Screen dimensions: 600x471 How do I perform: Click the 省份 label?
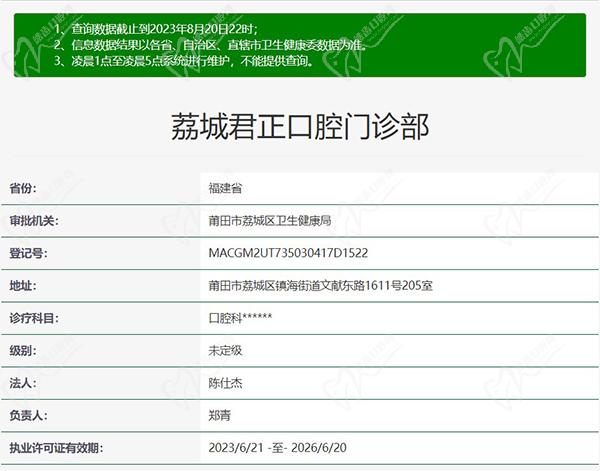(23, 188)
